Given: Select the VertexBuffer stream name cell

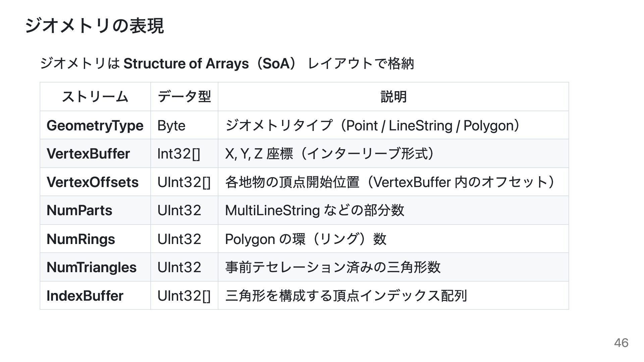Looking at the screenshot, I should (88, 154).
